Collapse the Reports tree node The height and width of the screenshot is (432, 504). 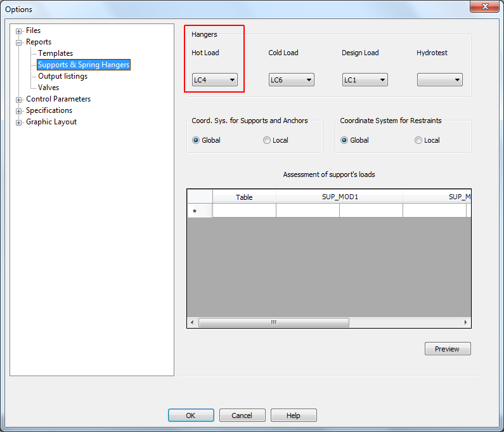[19, 43]
